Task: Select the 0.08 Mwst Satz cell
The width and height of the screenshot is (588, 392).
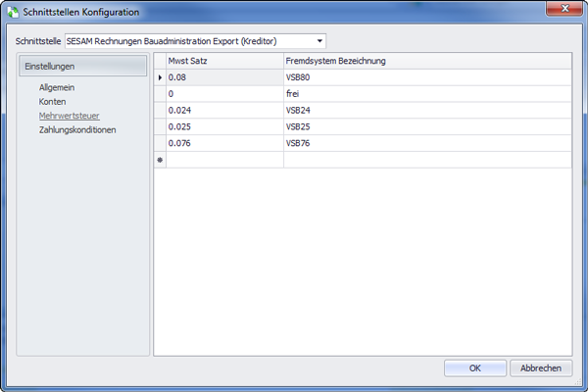Action: point(224,77)
